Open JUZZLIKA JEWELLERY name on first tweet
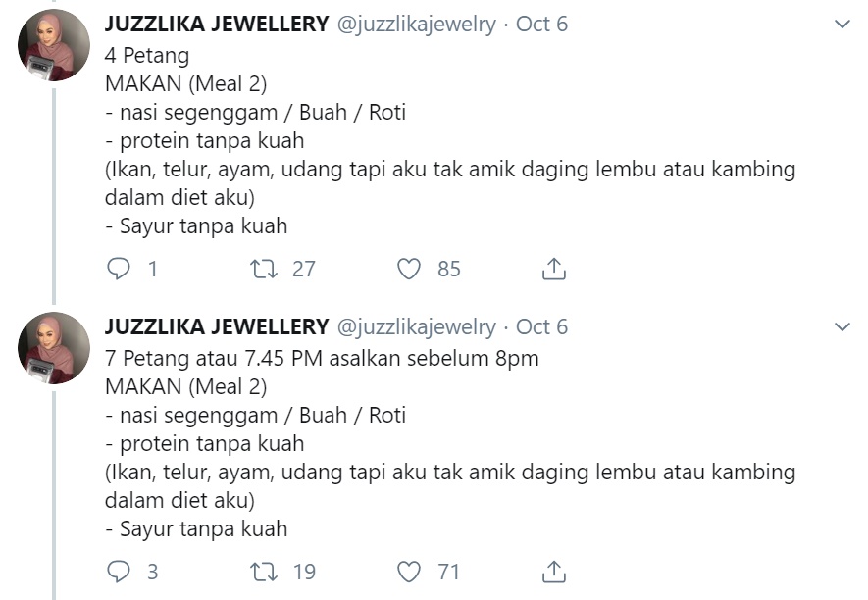The image size is (868, 600). [217, 25]
